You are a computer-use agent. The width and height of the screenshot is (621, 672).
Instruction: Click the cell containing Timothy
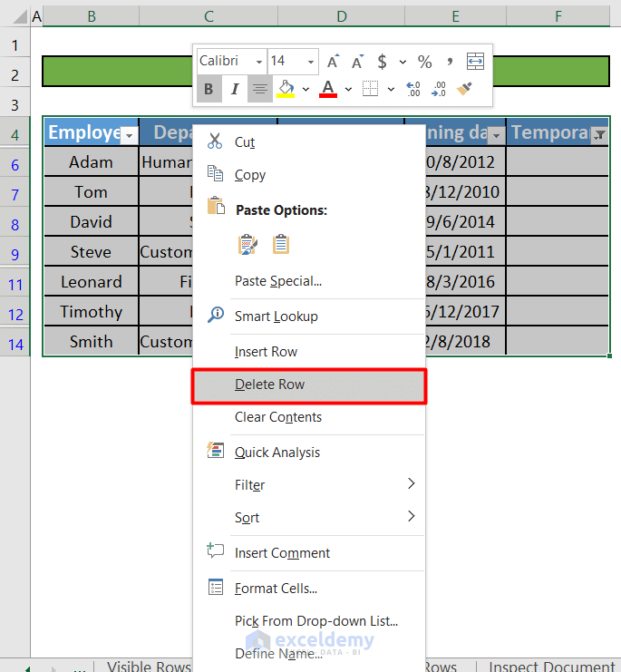92,312
